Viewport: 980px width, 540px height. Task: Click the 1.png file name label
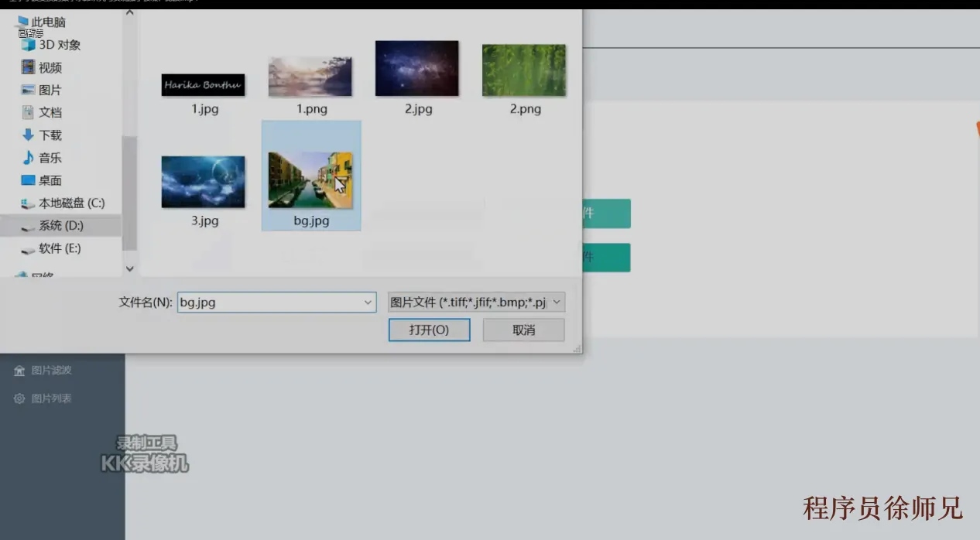(x=312, y=109)
